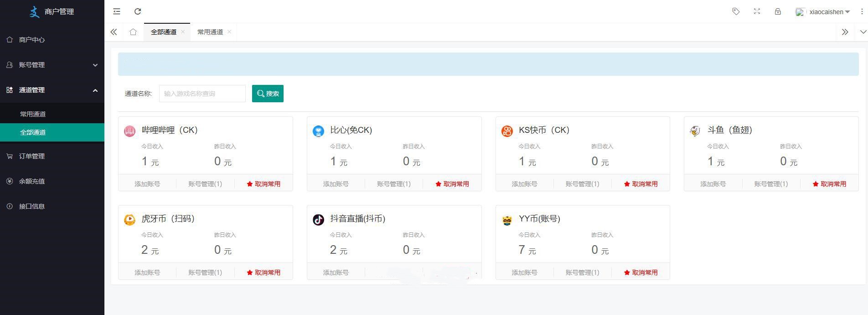Enter fullscreen using the expand icon
This screenshot has width=868, height=315.
tap(757, 11)
